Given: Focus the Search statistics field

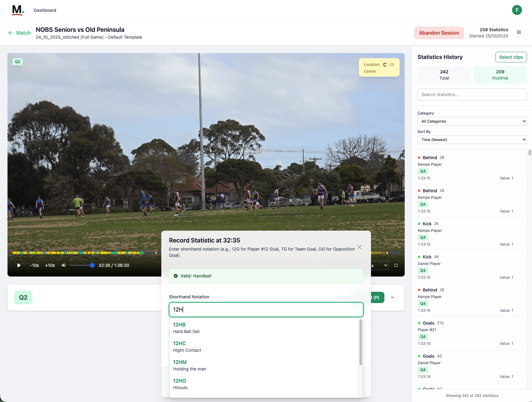Looking at the screenshot, I should coord(472,95).
